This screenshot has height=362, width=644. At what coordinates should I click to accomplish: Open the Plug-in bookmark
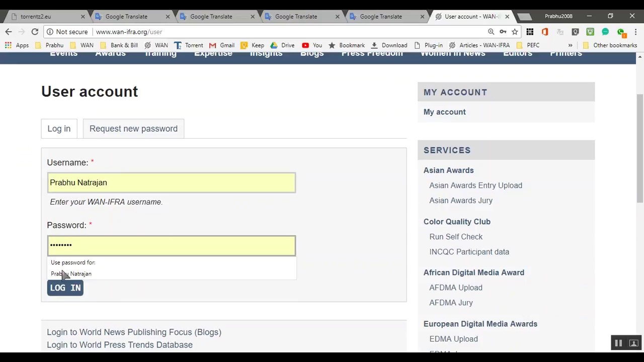(428, 45)
